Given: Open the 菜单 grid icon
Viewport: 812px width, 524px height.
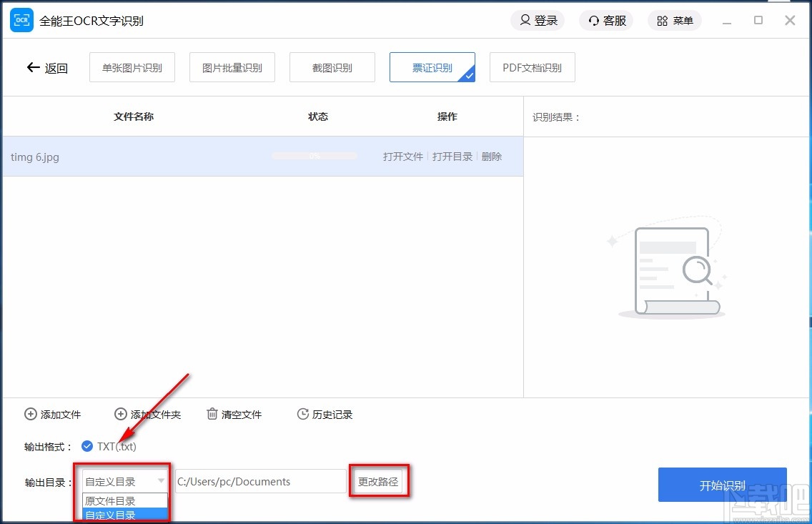Looking at the screenshot, I should tap(660, 20).
